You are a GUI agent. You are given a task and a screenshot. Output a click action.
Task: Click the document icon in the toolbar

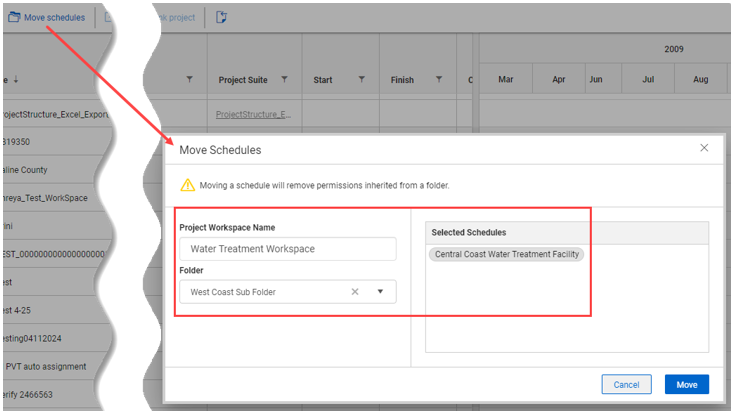coord(221,17)
